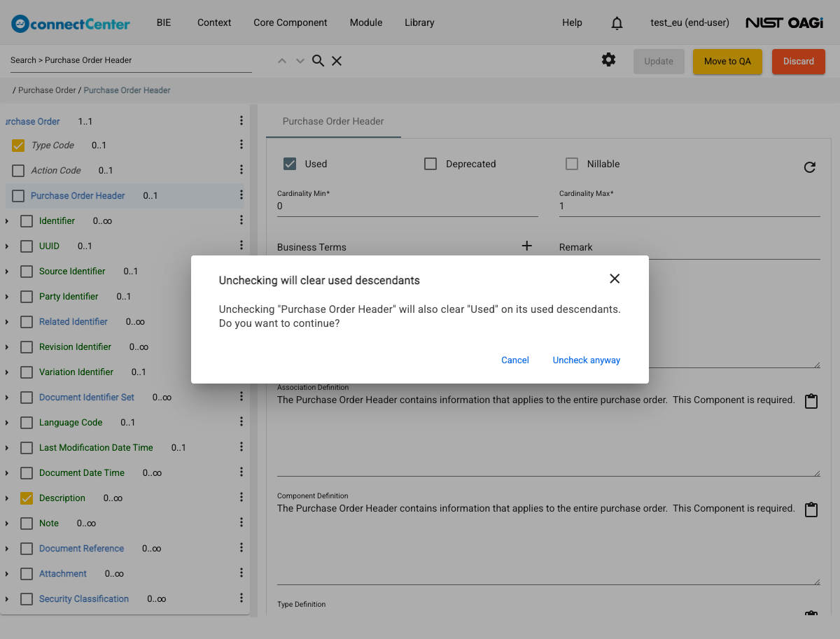Expand the Description tree node
Image resolution: width=840 pixels, height=639 pixels.
click(7, 498)
